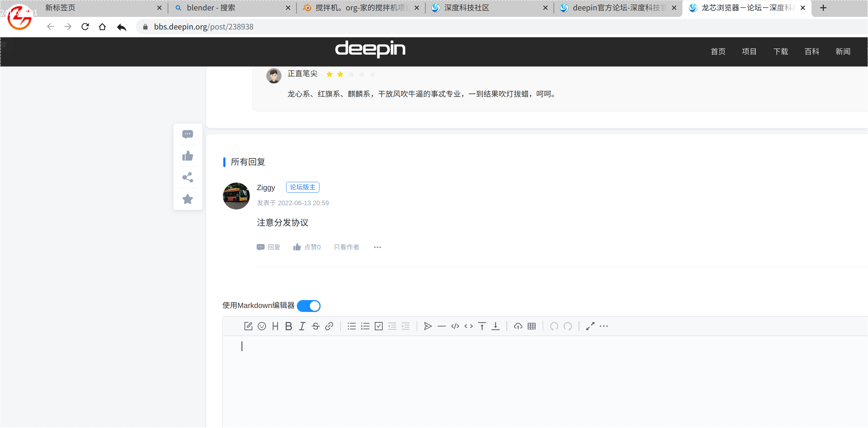Open the 下载 menu in the header
Image resolution: width=868 pixels, height=428 pixels.
(780, 51)
